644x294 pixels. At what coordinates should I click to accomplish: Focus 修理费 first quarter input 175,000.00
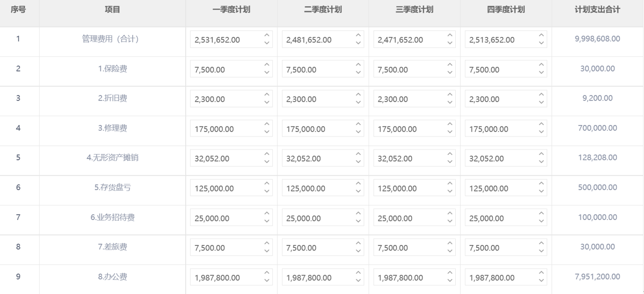(x=231, y=128)
